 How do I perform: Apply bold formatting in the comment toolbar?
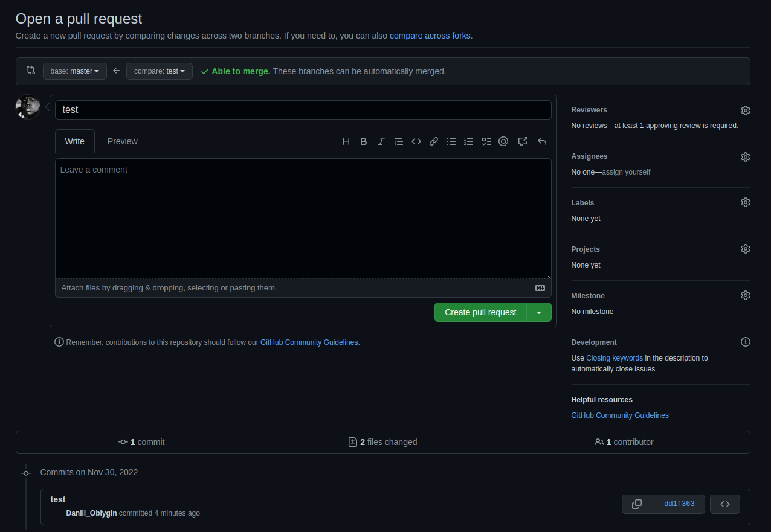click(364, 141)
